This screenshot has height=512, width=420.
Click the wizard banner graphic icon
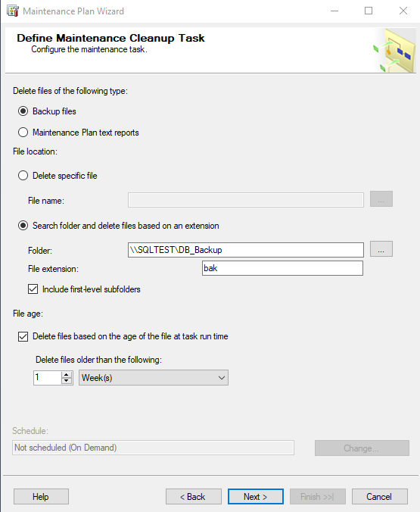point(394,51)
